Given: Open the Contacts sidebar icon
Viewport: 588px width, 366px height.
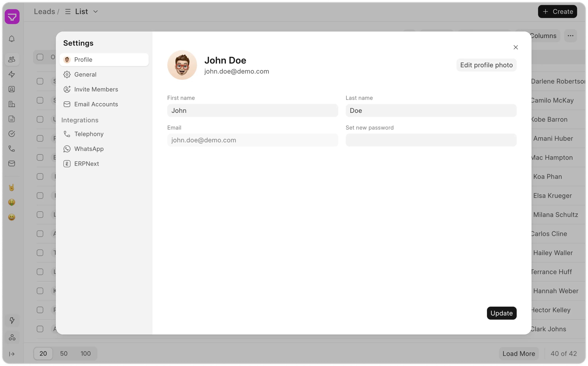Looking at the screenshot, I should click(12, 89).
